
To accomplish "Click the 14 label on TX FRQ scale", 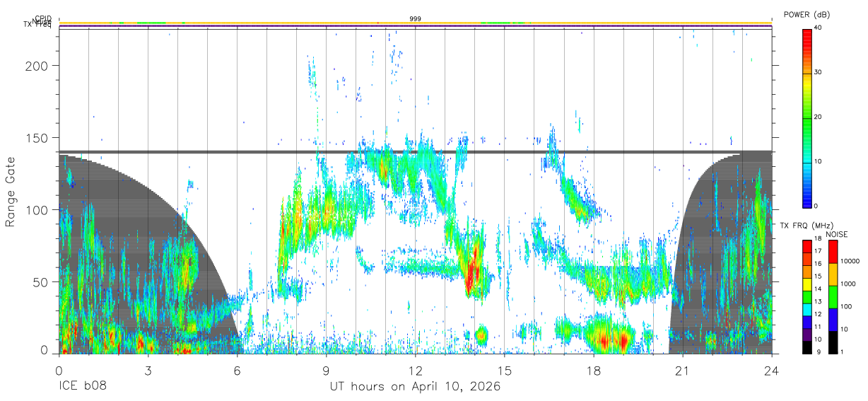I will tap(818, 289).
